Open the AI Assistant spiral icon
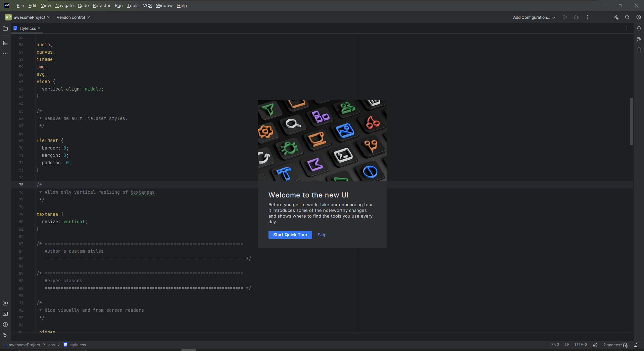Viewport: 644px width, 351px height. click(639, 39)
